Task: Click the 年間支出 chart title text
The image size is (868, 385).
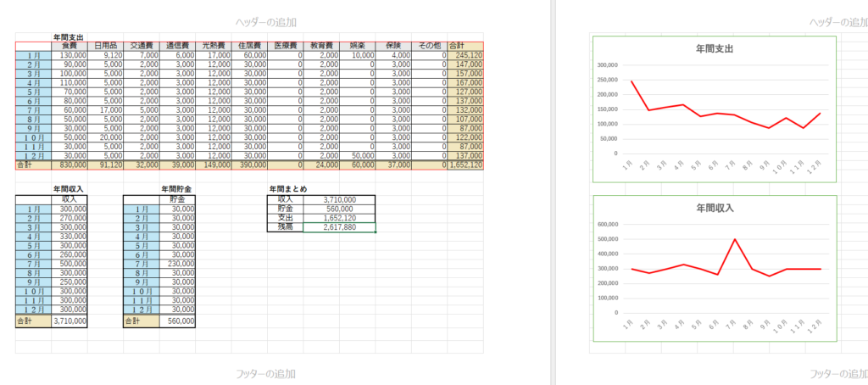Action: click(x=714, y=49)
